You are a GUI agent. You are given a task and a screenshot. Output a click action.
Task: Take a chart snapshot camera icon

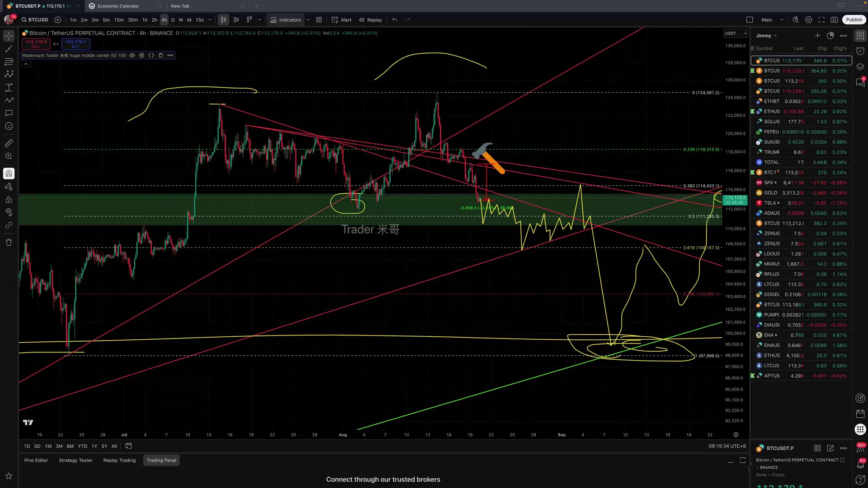point(834,20)
